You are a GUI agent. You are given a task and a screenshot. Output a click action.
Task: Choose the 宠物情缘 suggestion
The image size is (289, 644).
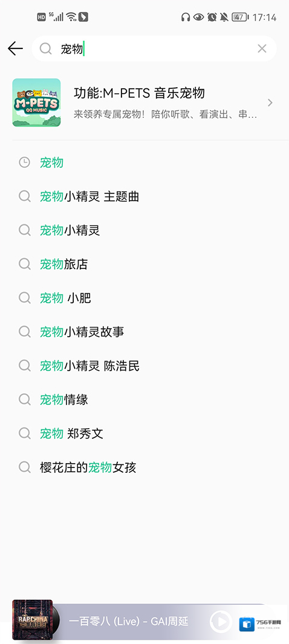click(x=144, y=399)
